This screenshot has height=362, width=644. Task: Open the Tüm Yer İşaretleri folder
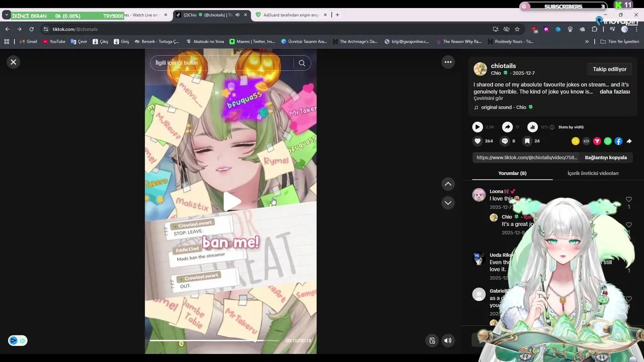(620, 42)
